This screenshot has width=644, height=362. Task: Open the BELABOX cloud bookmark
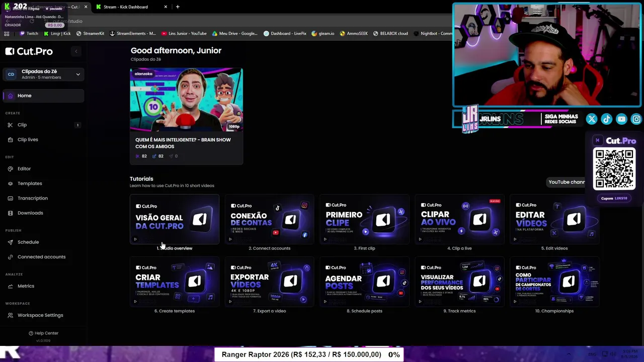pyautogui.click(x=390, y=34)
